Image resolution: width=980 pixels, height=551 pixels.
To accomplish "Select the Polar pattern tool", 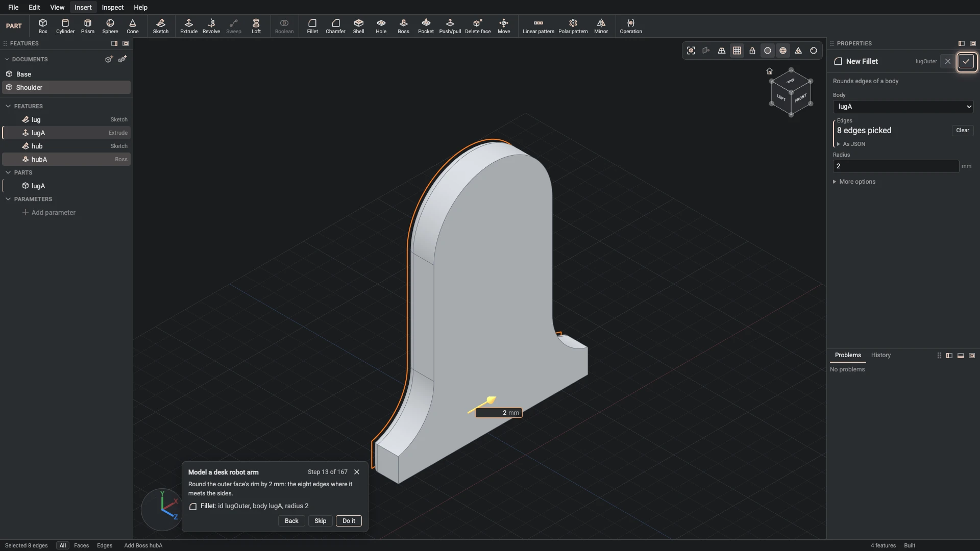I will pyautogui.click(x=573, y=26).
